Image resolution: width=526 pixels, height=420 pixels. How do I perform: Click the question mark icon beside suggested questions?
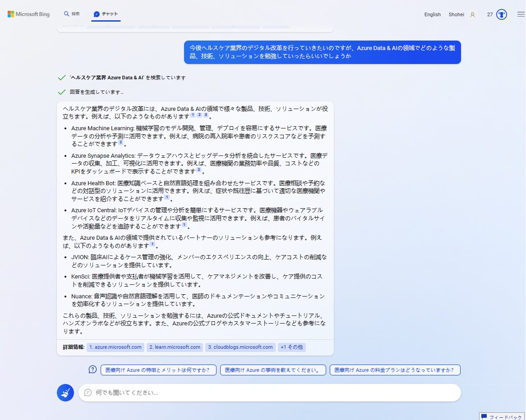pos(92,369)
